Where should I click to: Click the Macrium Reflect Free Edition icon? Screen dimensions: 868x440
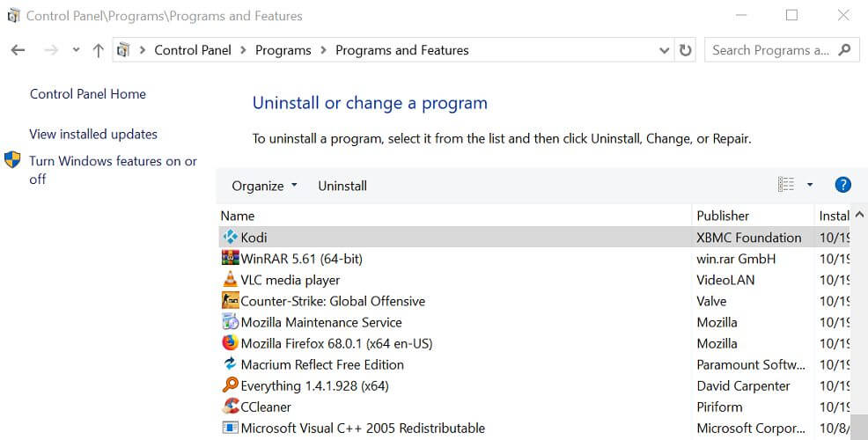[x=230, y=363]
